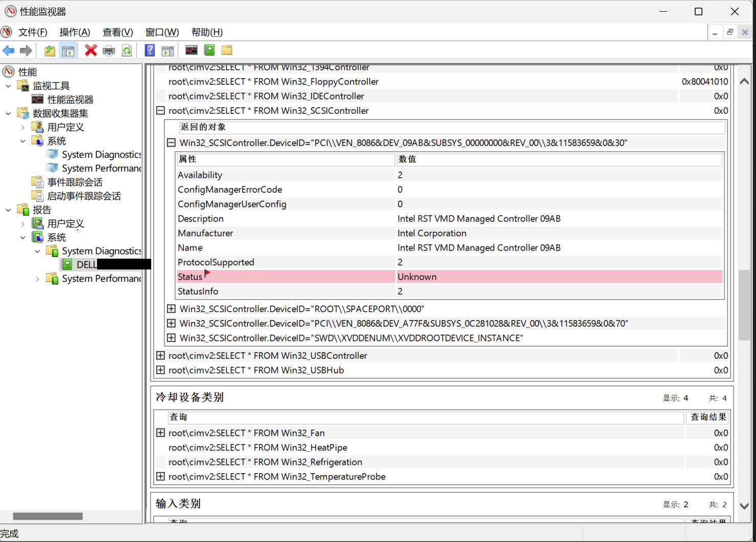Click the green report notebook toolbar icon
Viewport: 756px width, 542px height.
point(209,50)
